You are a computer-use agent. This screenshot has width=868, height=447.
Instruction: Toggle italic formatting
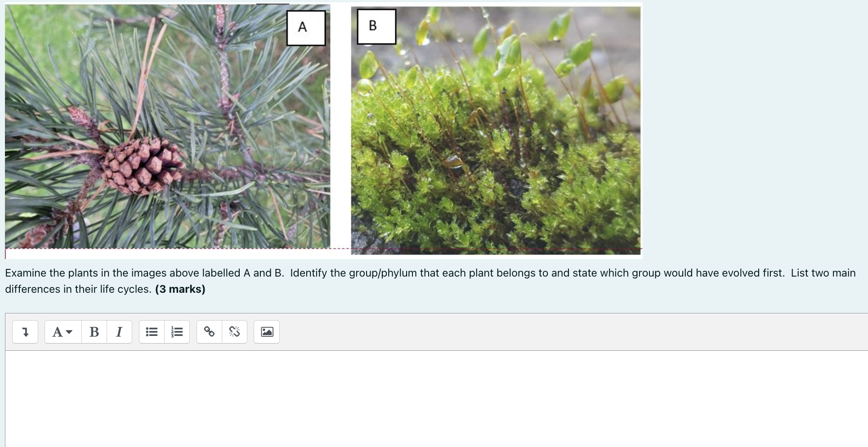click(x=119, y=332)
